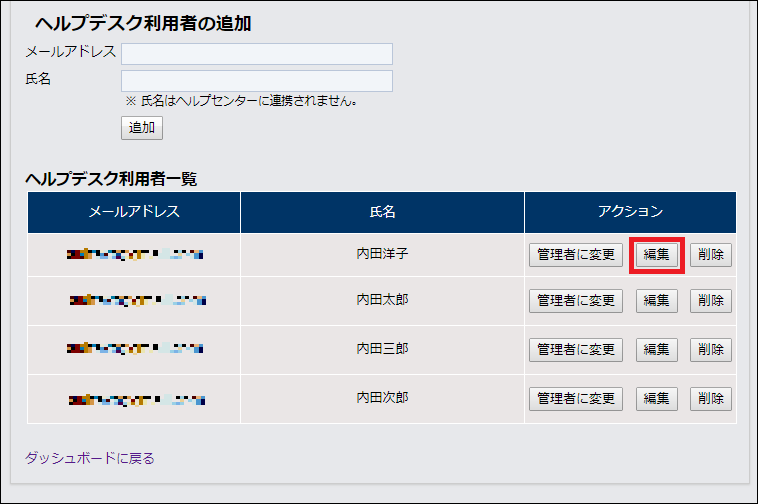Click 管理者に変更 for 内田洋子
Screen dimensions: 758x504
575,255
